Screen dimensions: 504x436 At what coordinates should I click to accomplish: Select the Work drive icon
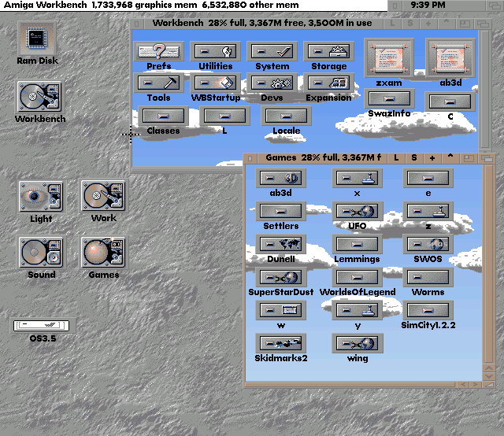click(103, 196)
